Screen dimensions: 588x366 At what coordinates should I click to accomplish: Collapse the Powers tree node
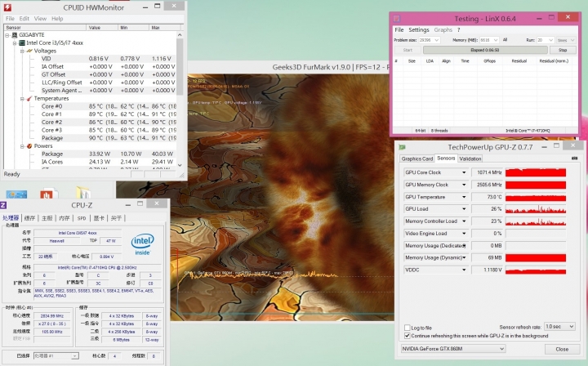(x=22, y=146)
